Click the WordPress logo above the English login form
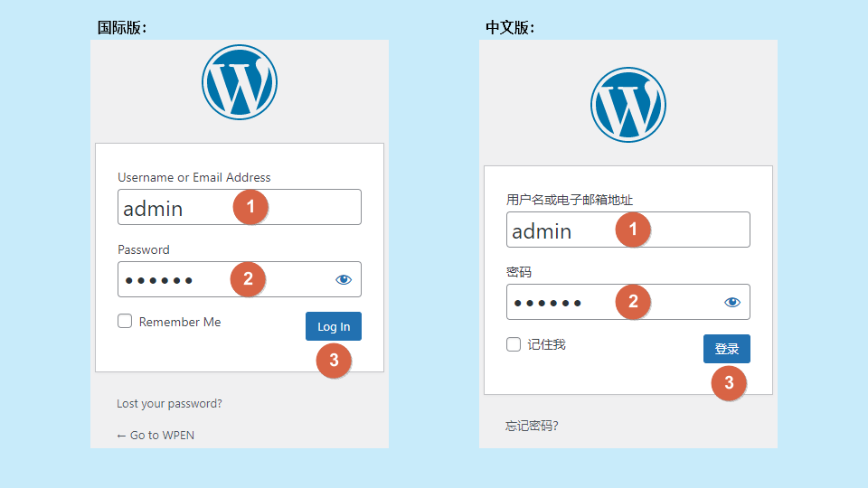The width and height of the screenshot is (868, 488). (239, 82)
